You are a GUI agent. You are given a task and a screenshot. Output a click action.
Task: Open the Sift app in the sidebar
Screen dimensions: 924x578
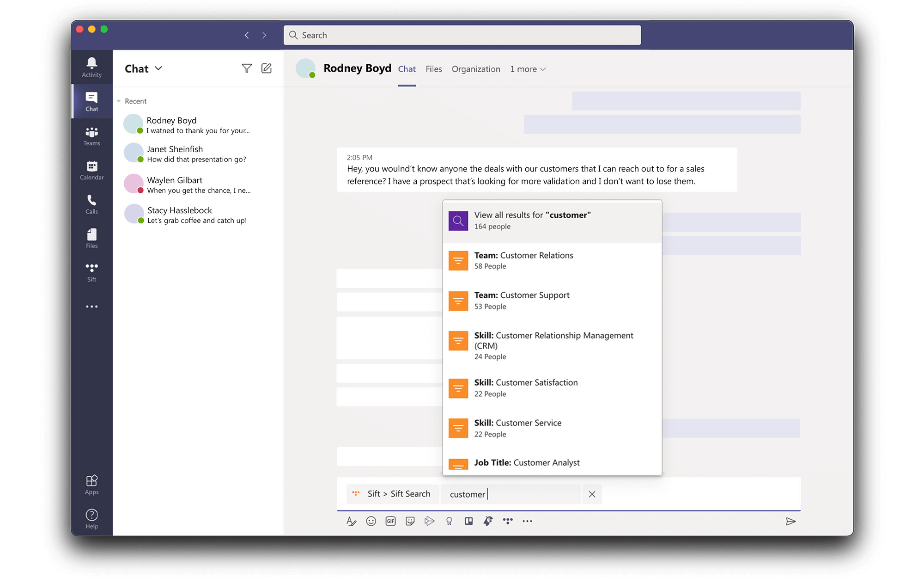coord(91,272)
